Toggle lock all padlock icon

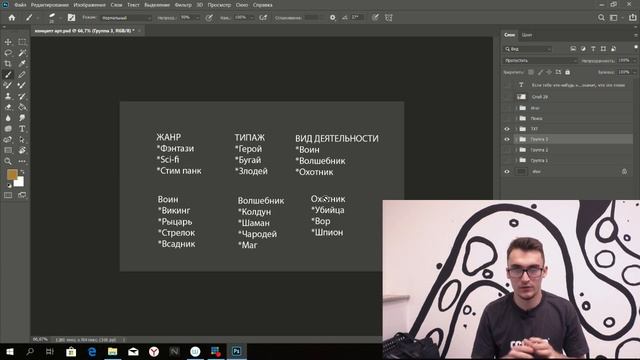[x=567, y=72]
